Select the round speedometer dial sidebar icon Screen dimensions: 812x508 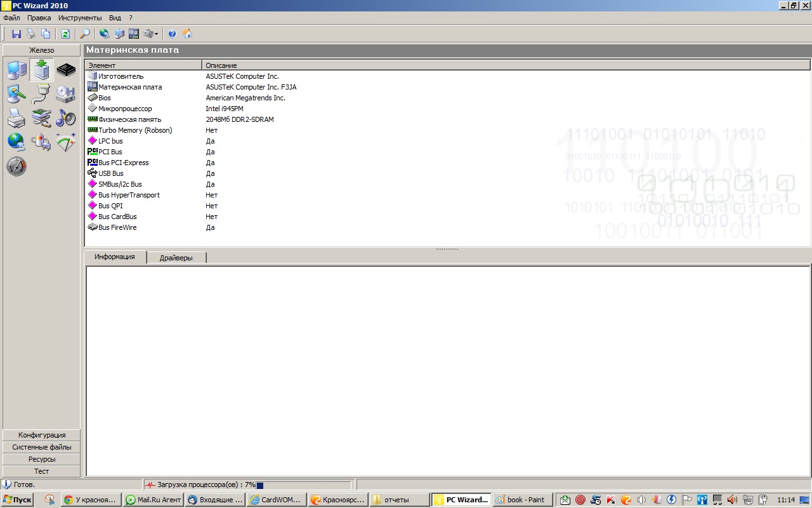point(16,166)
